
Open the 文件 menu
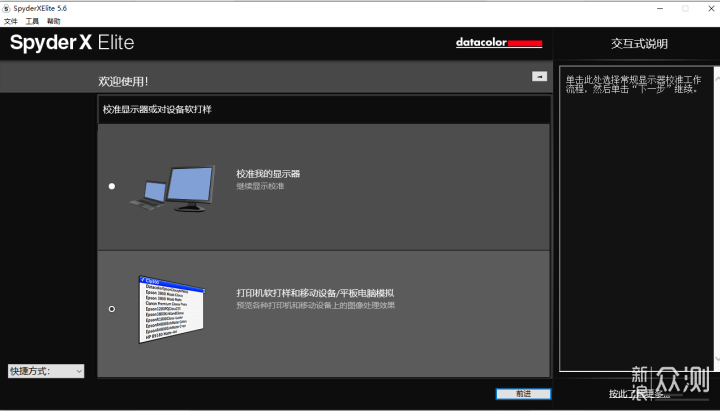point(11,21)
